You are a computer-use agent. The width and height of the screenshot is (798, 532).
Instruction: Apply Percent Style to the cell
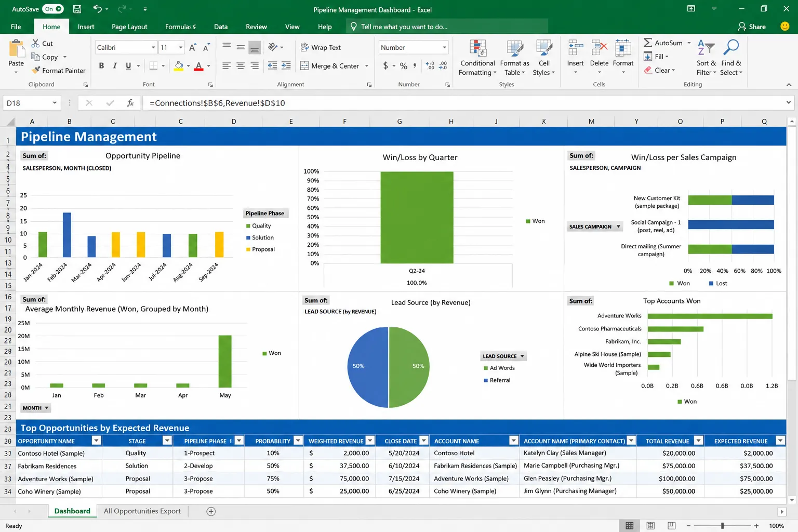pos(404,66)
